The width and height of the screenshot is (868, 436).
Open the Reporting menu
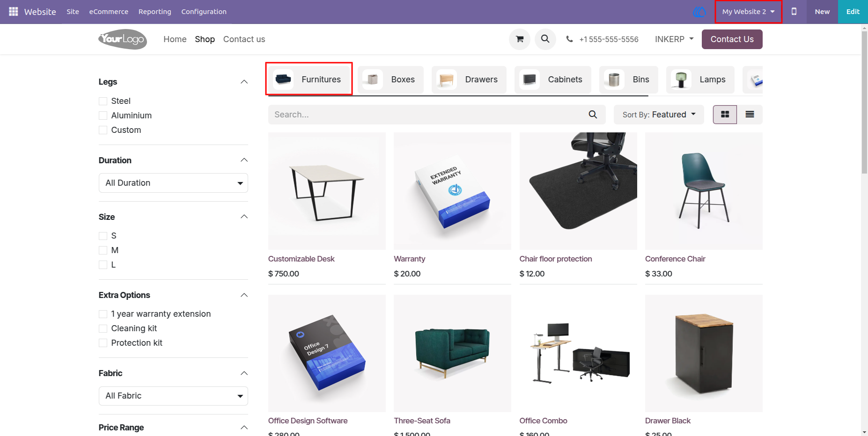pyautogui.click(x=155, y=12)
